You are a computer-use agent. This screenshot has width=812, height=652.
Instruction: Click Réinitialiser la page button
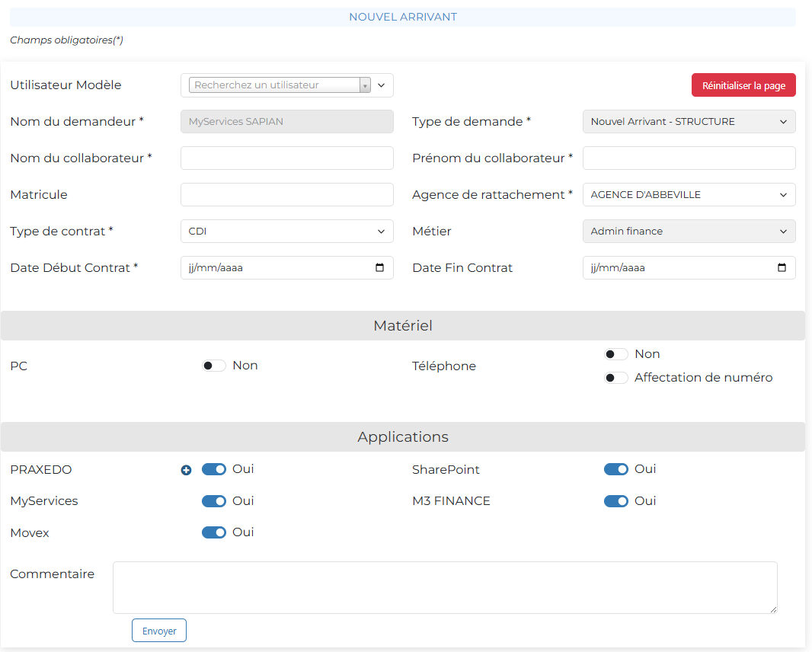(x=743, y=85)
